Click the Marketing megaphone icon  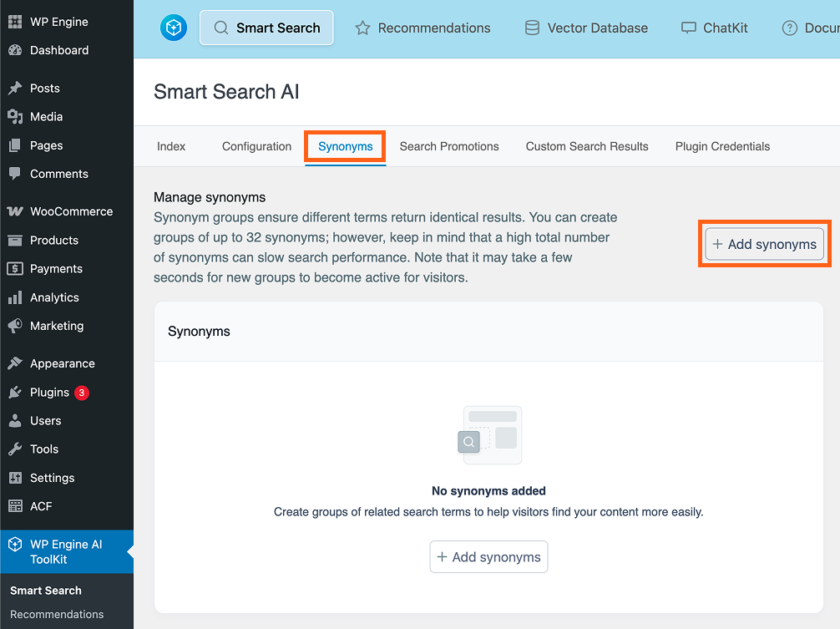(x=14, y=326)
